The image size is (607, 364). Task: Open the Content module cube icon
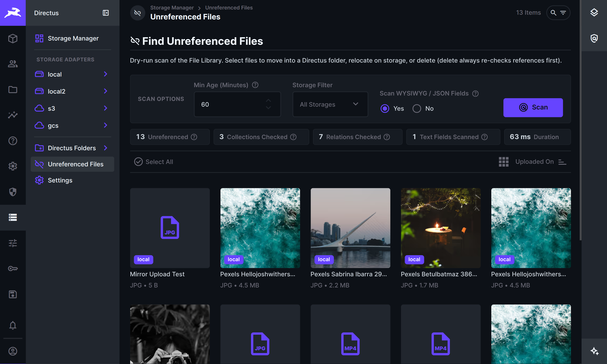coord(13,39)
